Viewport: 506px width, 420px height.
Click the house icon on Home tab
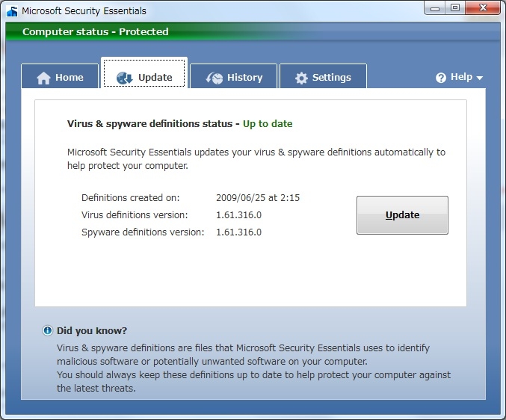pos(43,78)
